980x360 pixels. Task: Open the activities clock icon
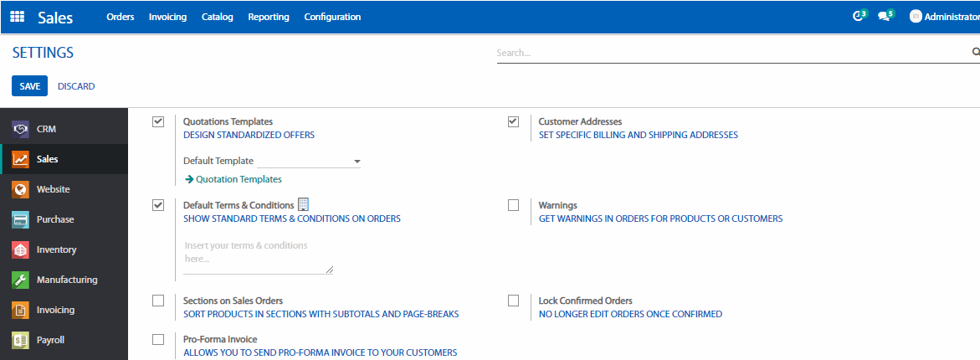point(857,17)
